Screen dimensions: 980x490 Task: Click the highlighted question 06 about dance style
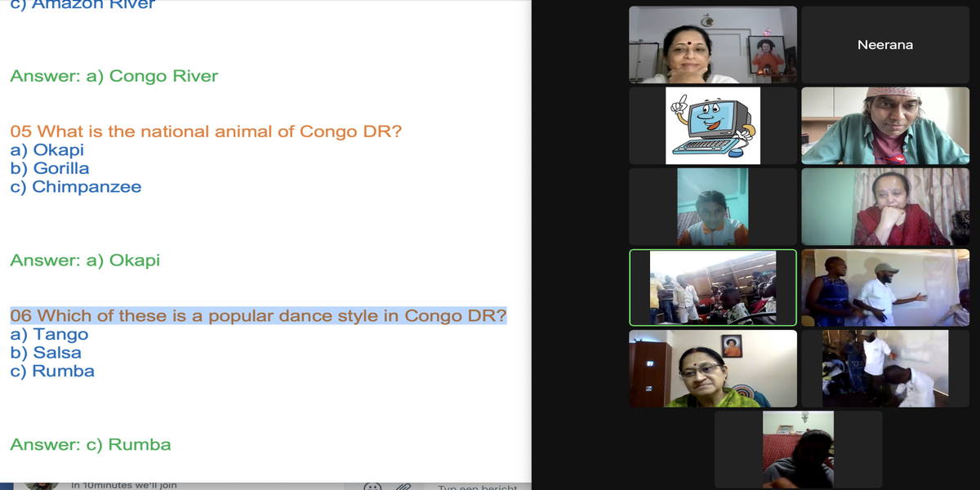[258, 315]
